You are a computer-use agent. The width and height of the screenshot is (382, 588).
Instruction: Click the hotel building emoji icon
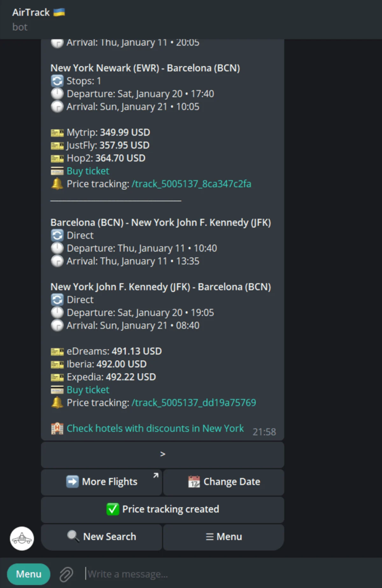click(x=57, y=428)
